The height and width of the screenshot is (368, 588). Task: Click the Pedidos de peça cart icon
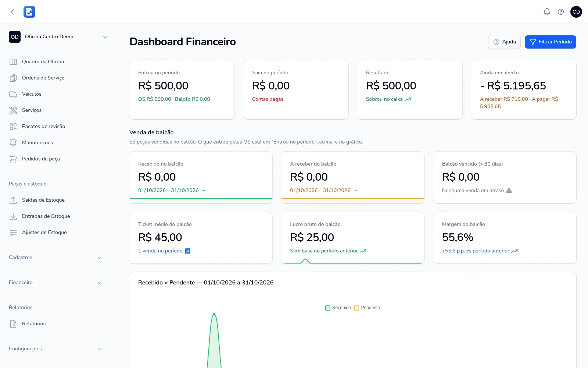pos(13,159)
